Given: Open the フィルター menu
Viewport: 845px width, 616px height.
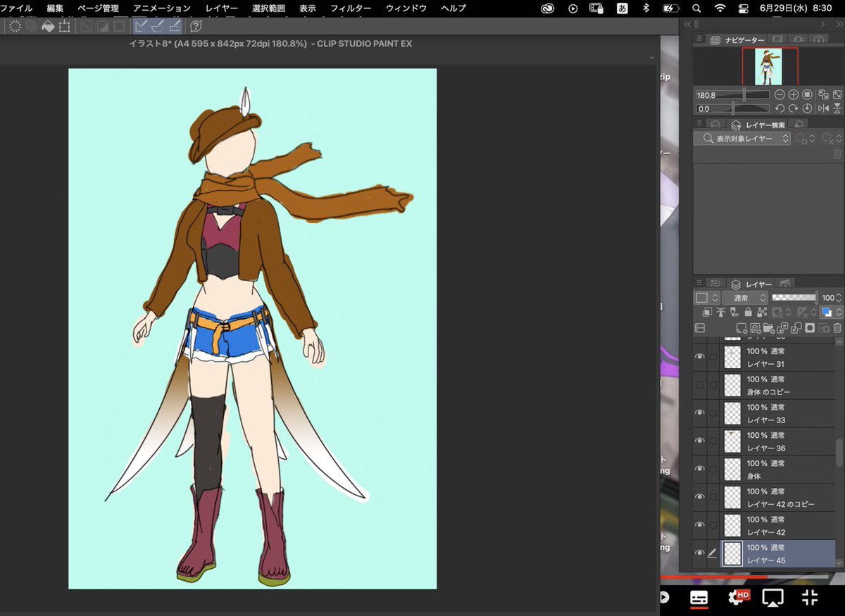Looking at the screenshot, I should 350,8.
